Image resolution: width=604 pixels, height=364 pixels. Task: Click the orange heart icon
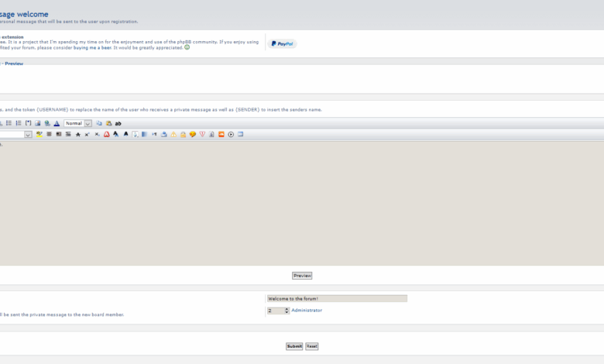tap(193, 134)
